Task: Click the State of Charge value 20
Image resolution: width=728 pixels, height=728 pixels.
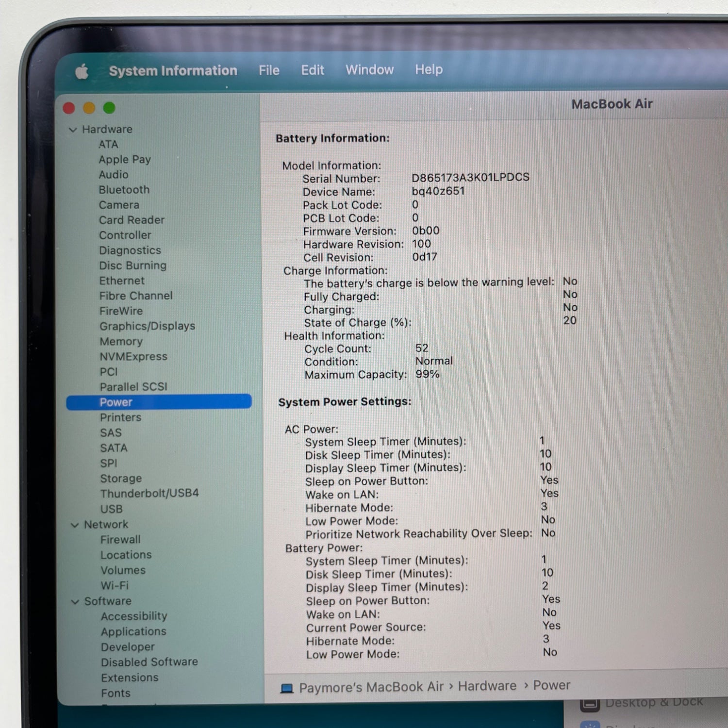Action: (x=570, y=320)
